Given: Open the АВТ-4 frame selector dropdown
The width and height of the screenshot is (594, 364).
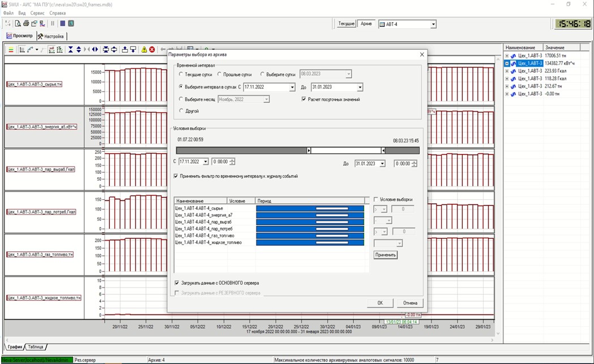Looking at the screenshot, I should pyautogui.click(x=433, y=24).
